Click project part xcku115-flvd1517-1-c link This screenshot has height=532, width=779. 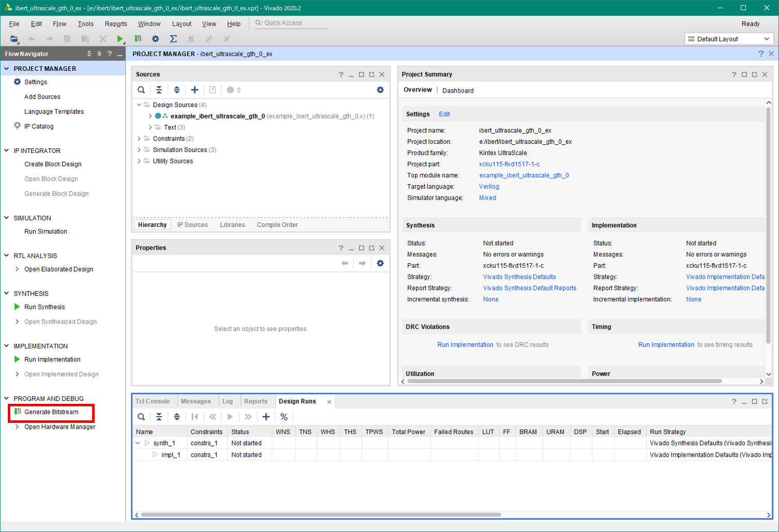509,164
